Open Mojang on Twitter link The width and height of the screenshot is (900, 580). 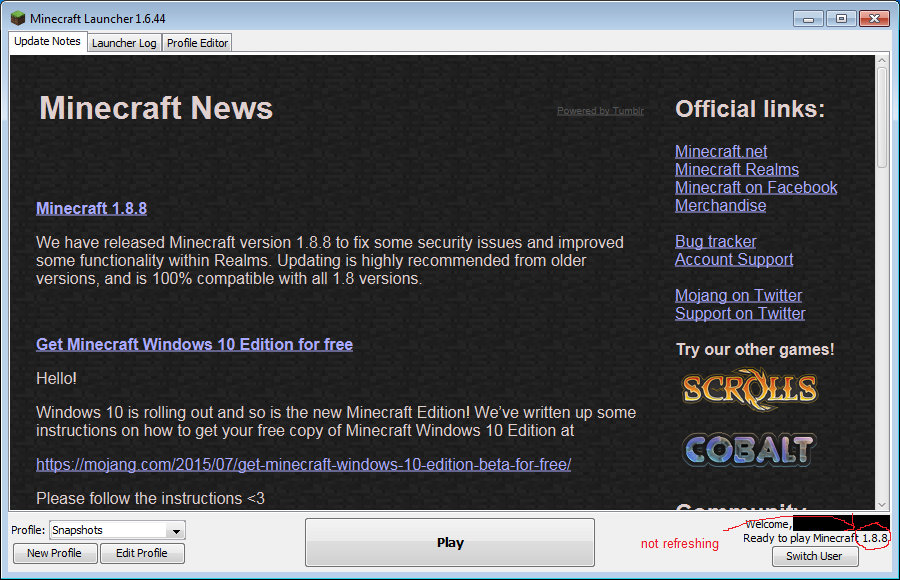[x=739, y=296]
